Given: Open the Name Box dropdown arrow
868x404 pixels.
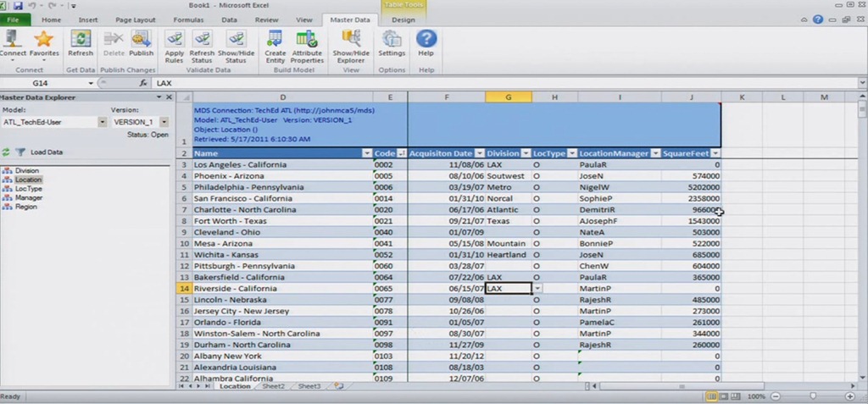Looking at the screenshot, I should click(x=92, y=83).
